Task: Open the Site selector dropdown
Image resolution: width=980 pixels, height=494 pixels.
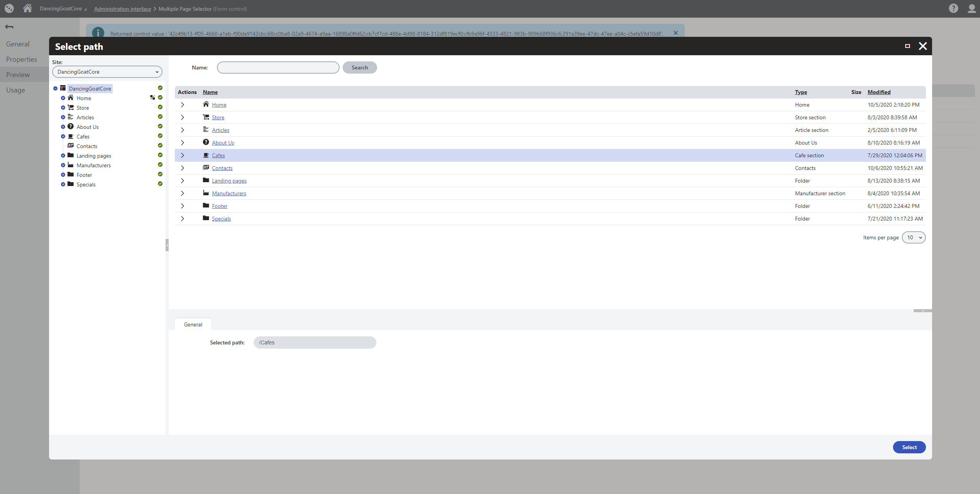Action: [x=107, y=71]
